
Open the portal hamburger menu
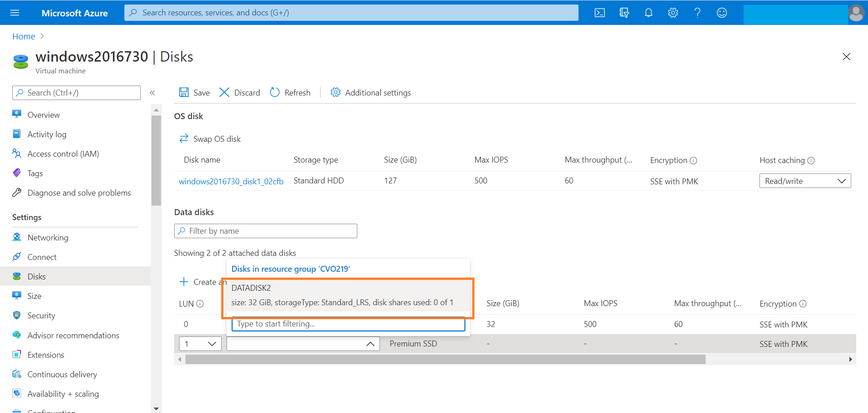[15, 13]
